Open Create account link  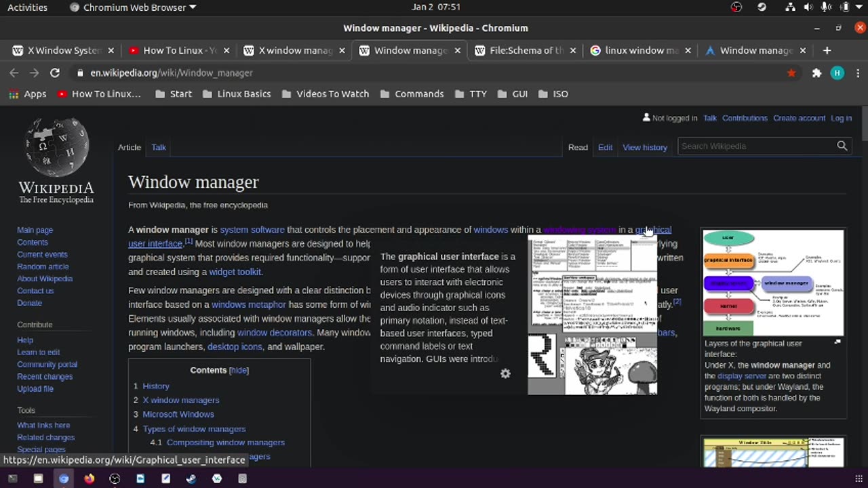point(799,118)
